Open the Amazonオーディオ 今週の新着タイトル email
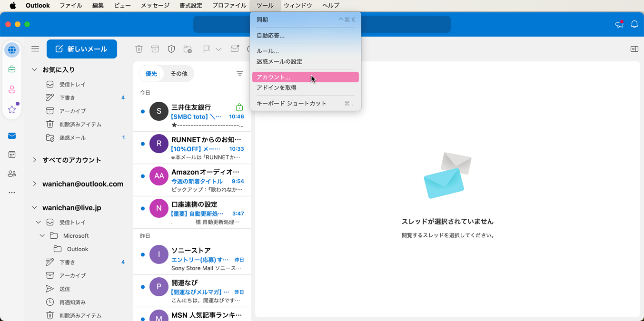Viewport: 644px width, 321px height. 192,180
